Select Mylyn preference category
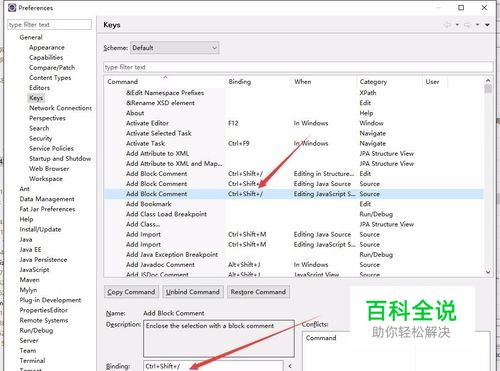 tap(28, 290)
